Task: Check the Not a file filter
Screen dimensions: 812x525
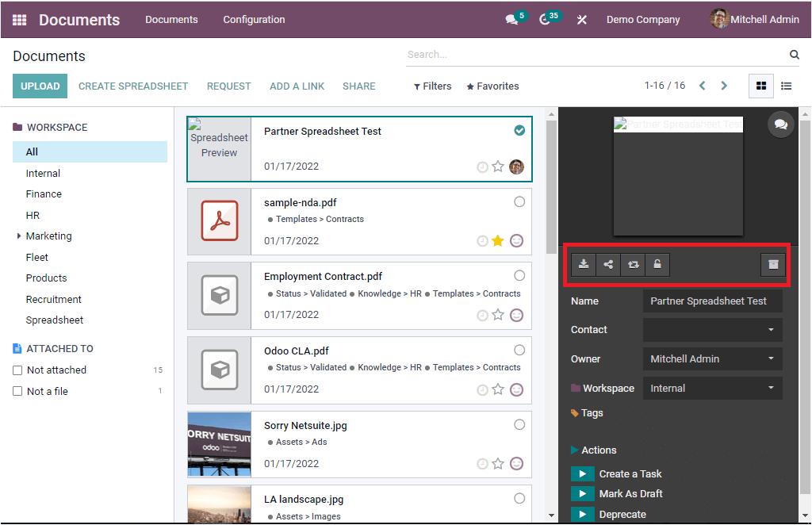Action: coord(17,392)
